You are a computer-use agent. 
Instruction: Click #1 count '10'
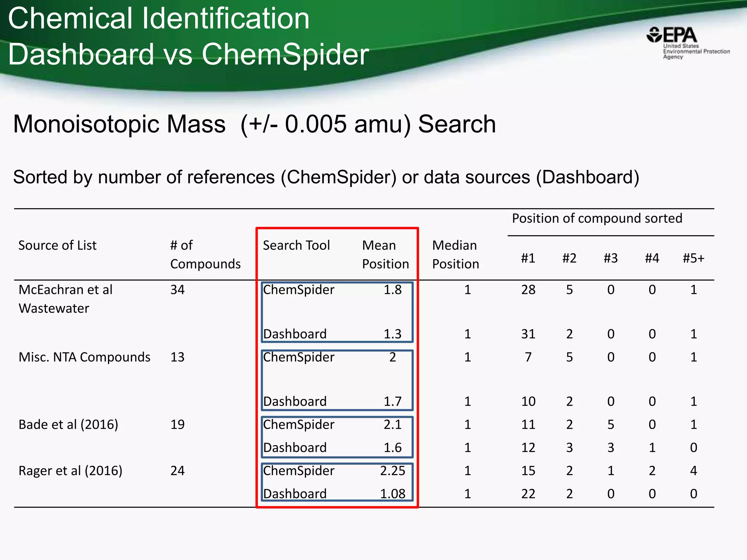(528, 401)
